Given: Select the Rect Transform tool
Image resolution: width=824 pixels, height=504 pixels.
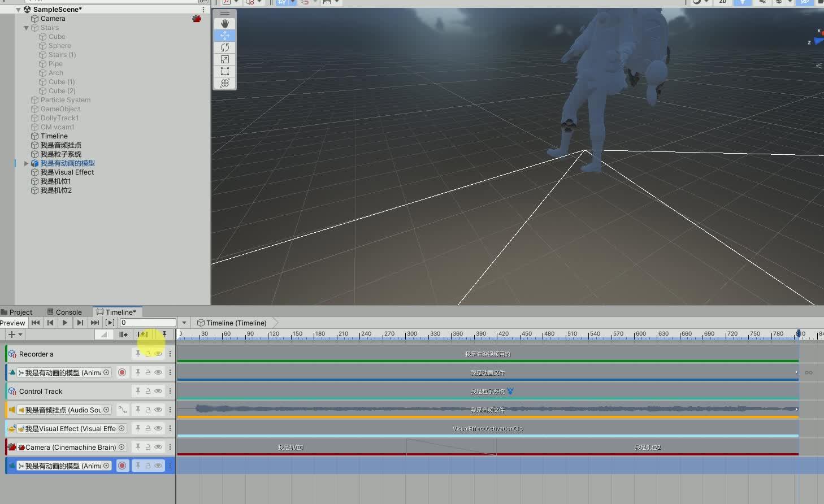Looking at the screenshot, I should click(x=224, y=71).
